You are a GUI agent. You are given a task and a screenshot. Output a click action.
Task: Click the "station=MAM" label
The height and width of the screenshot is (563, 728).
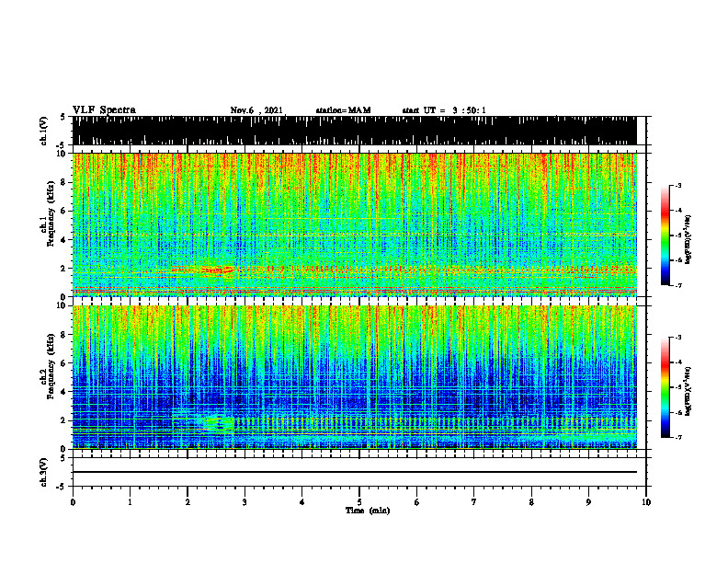tap(343, 110)
